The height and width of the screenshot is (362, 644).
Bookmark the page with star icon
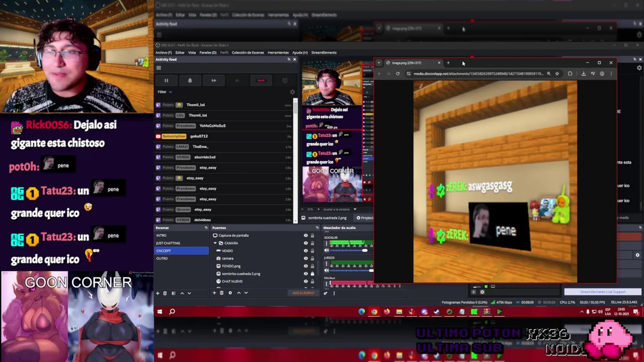pyautogui.click(x=557, y=73)
